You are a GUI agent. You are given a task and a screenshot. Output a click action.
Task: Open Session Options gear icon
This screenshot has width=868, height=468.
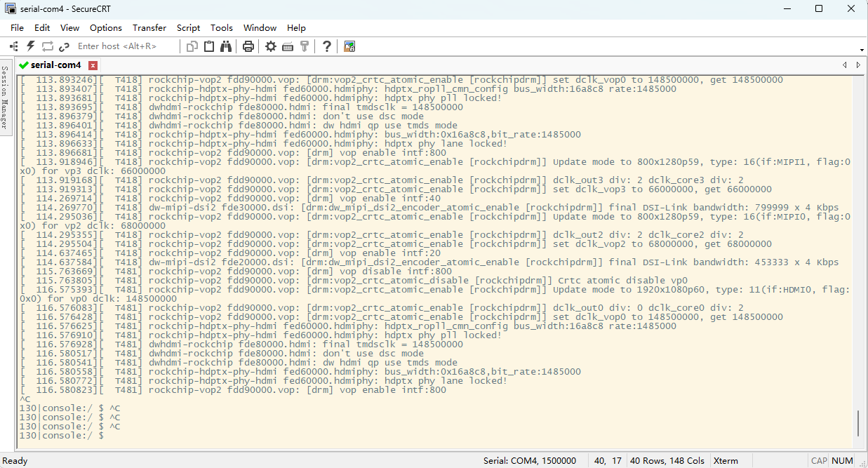pos(271,46)
